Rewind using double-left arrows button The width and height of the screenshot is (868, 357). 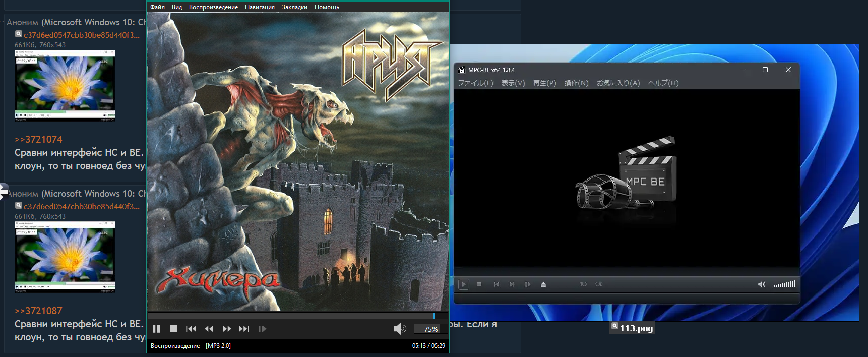pos(209,329)
